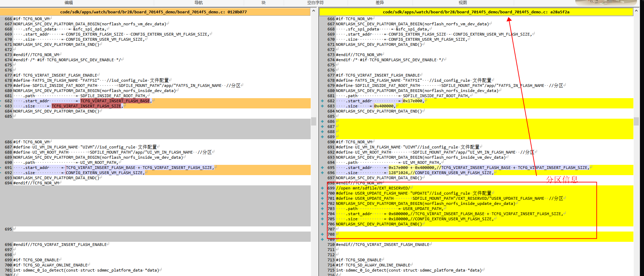Click the left pane scrollbar up arrow
The height and width of the screenshot is (276, 644).
(313, 11)
